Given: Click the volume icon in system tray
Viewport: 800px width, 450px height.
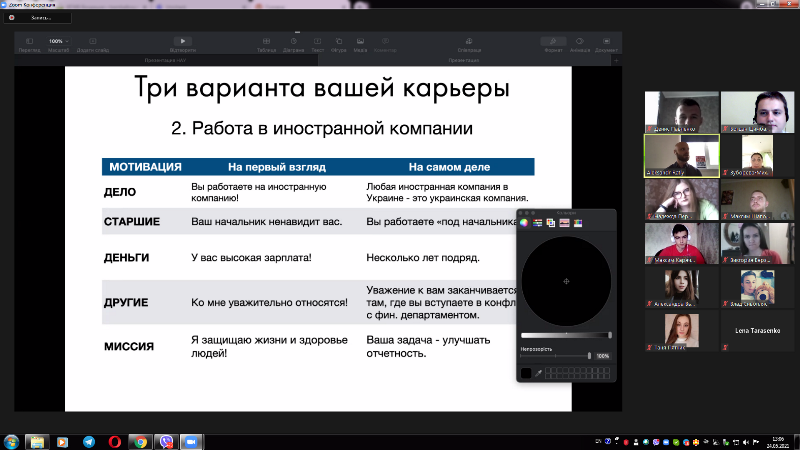Looking at the screenshot, I should pos(746,442).
